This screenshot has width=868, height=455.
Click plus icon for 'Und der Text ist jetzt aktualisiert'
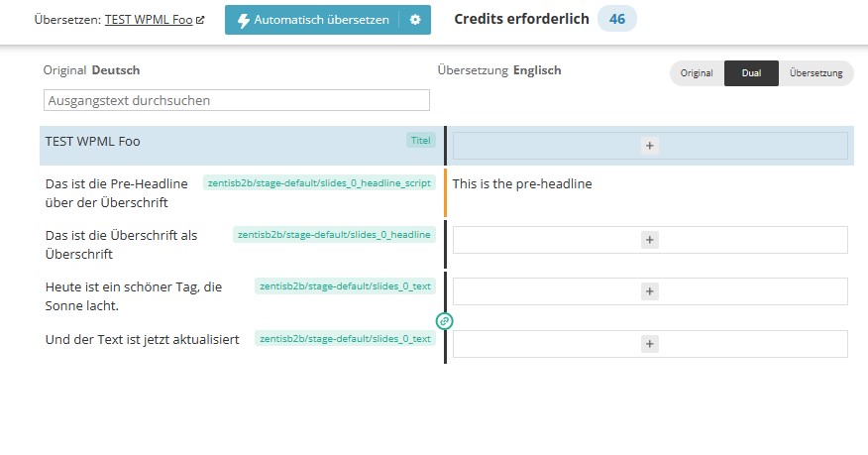tap(650, 344)
